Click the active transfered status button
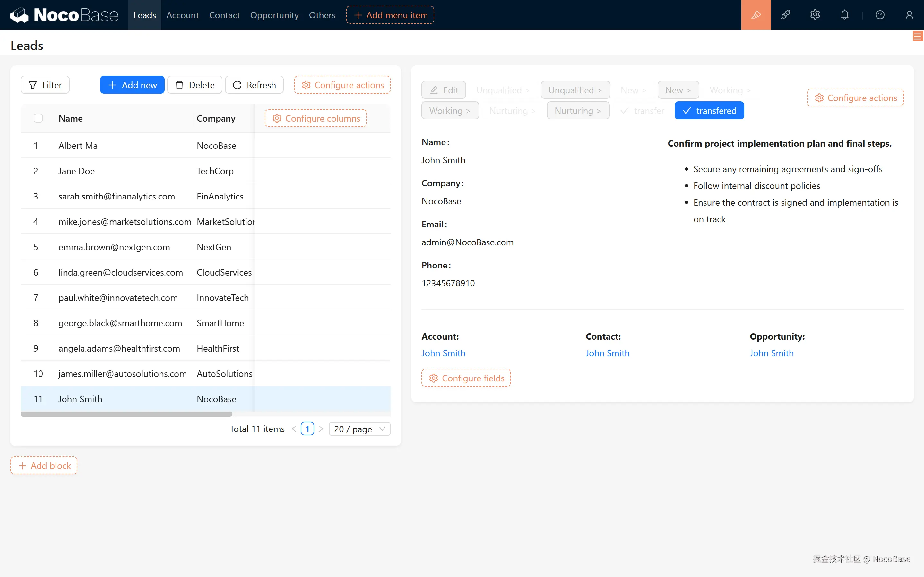The image size is (924, 577). click(x=709, y=111)
